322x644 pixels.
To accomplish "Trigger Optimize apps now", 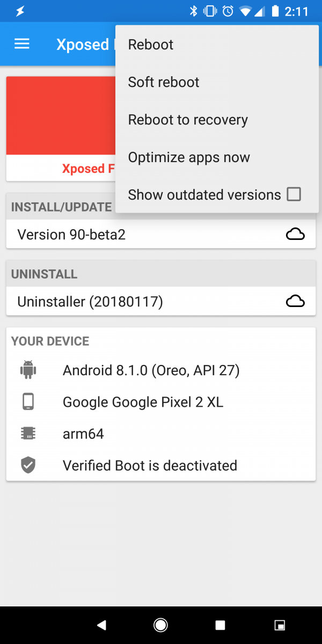I will pyautogui.click(x=188, y=157).
